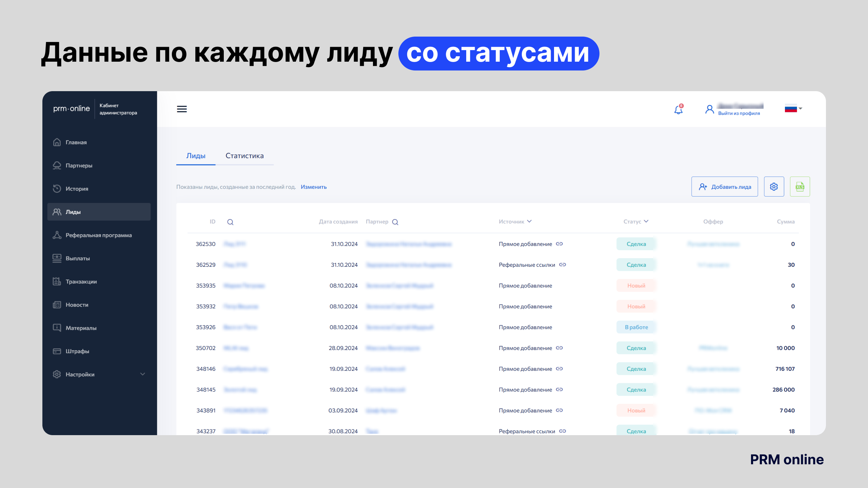Screen dimensions: 868x488
Task: Open История in the sidebar
Action: 99,189
